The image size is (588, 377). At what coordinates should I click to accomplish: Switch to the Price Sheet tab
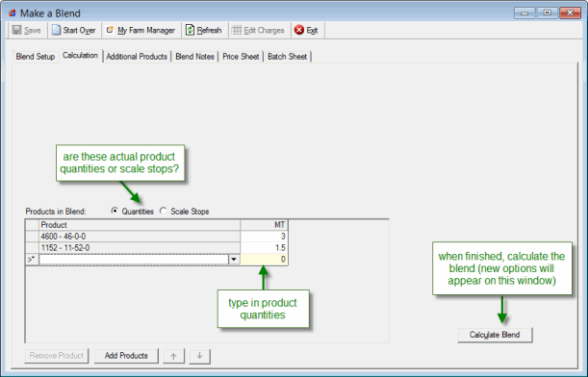point(241,57)
